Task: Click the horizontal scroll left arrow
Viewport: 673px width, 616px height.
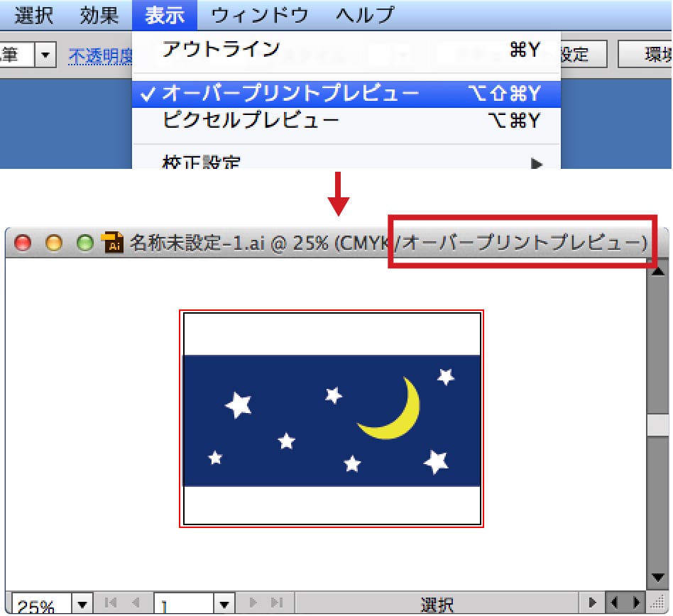Action: 615,603
